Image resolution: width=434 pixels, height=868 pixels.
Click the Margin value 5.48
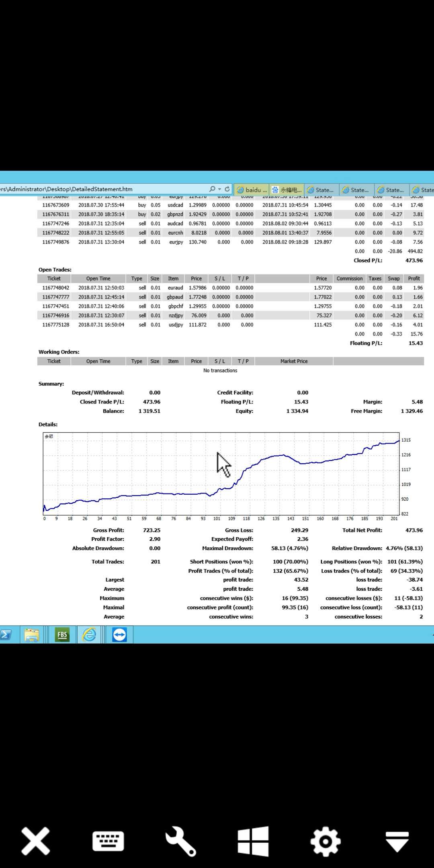click(417, 402)
